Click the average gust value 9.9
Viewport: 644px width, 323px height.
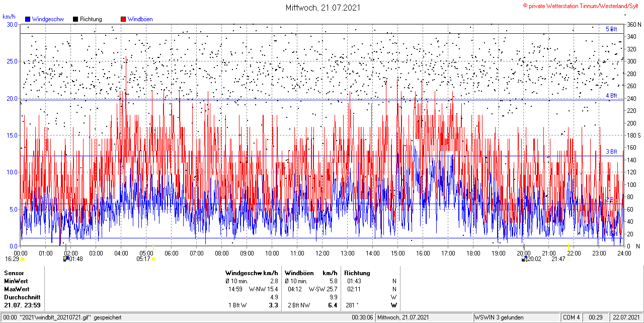click(x=333, y=297)
